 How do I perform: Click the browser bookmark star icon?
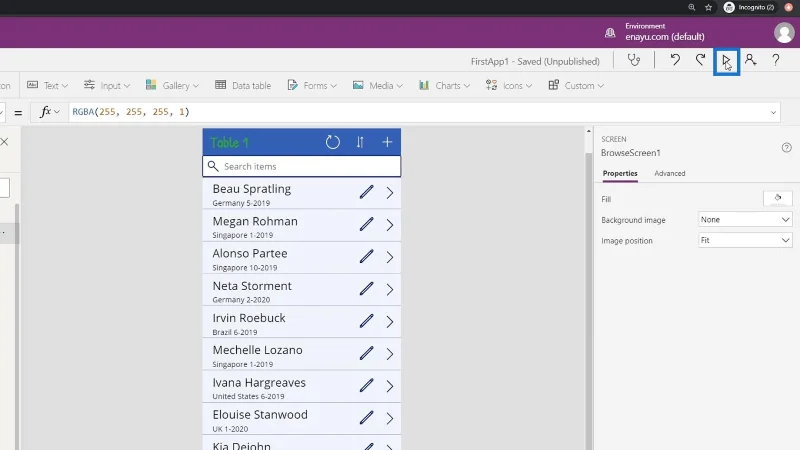[708, 7]
